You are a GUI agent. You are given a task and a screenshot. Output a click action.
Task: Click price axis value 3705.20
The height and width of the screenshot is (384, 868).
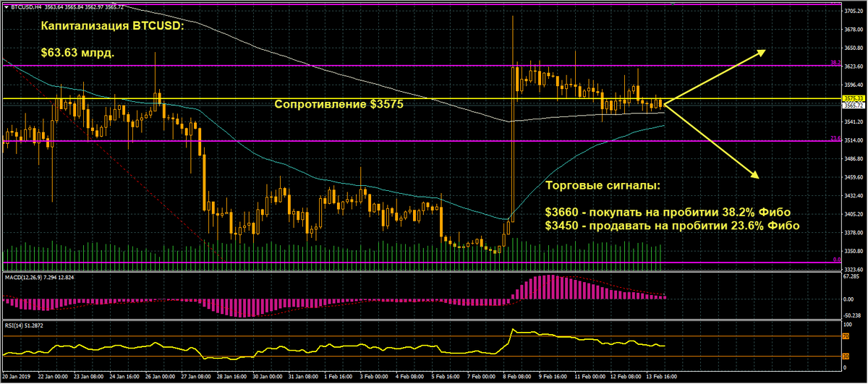tap(854, 12)
